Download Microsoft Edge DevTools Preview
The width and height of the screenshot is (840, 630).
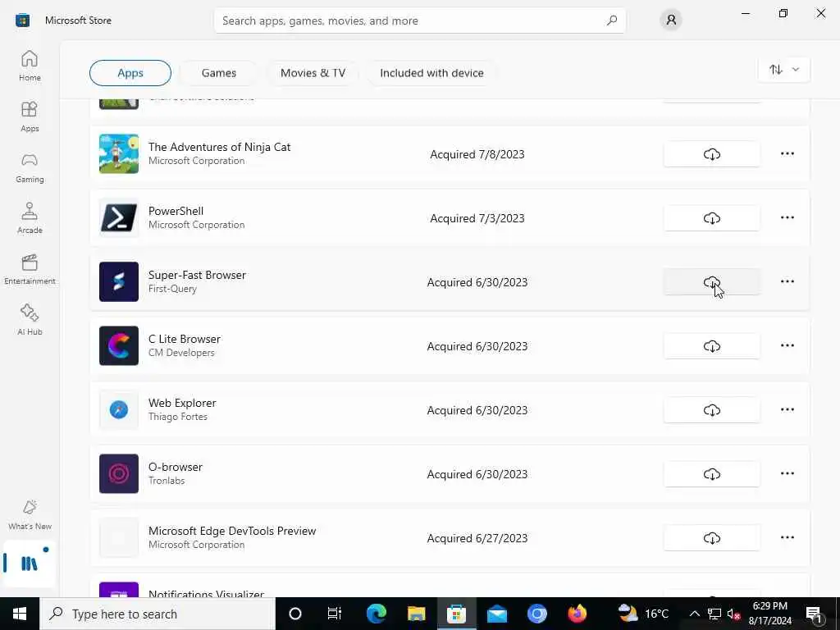[x=711, y=538]
